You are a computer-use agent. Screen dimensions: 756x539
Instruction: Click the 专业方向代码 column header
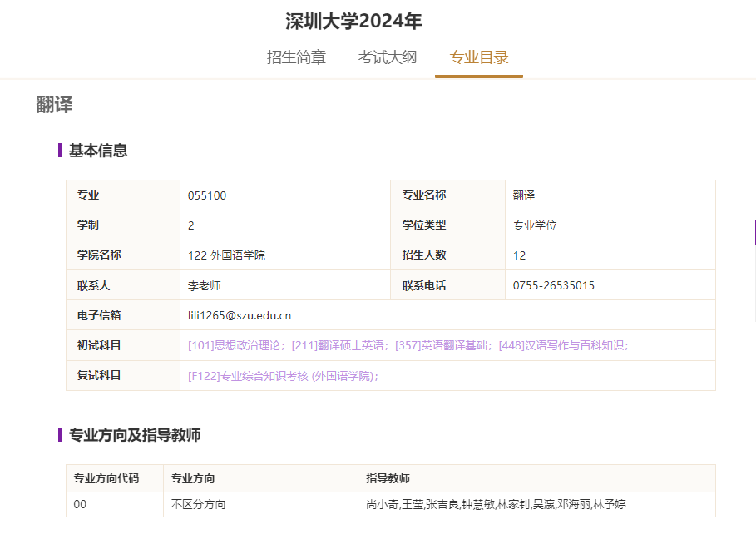tap(106, 479)
